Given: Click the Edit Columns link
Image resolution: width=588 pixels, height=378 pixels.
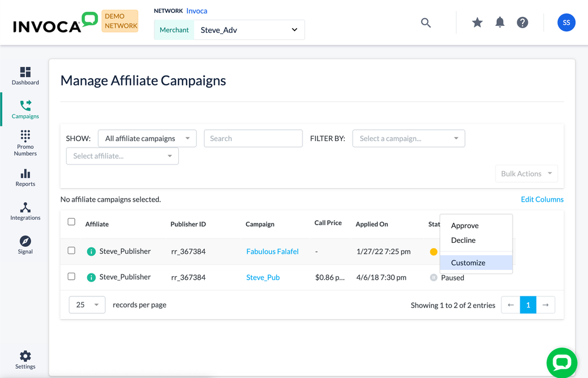Looking at the screenshot, I should point(542,199).
